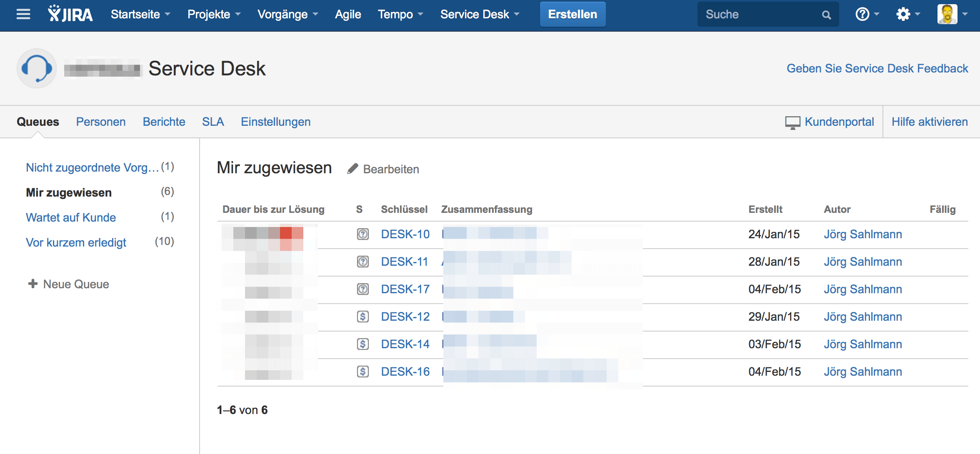Viewport: 980px width, 454px height.
Task: Expand the Startseite dropdown
Action: tap(140, 15)
